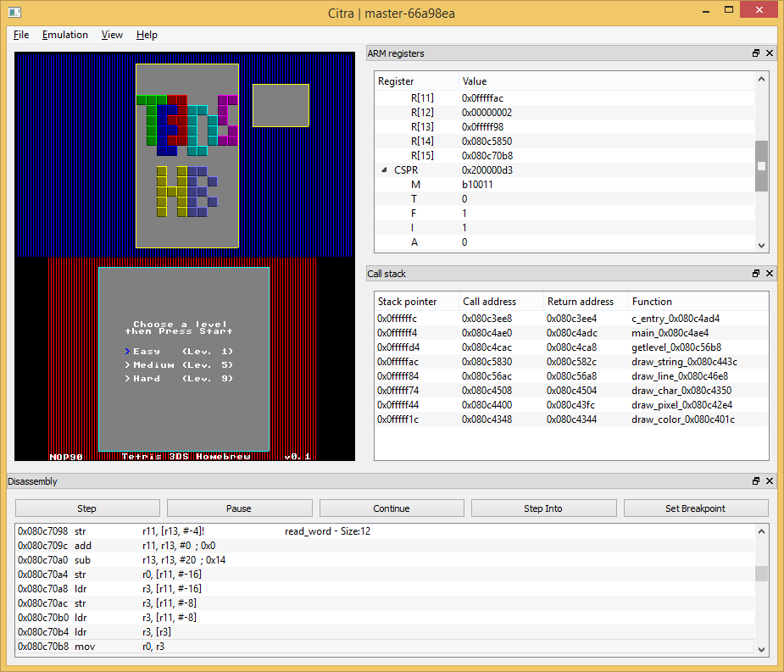Close the Call stack panel

coord(770,274)
